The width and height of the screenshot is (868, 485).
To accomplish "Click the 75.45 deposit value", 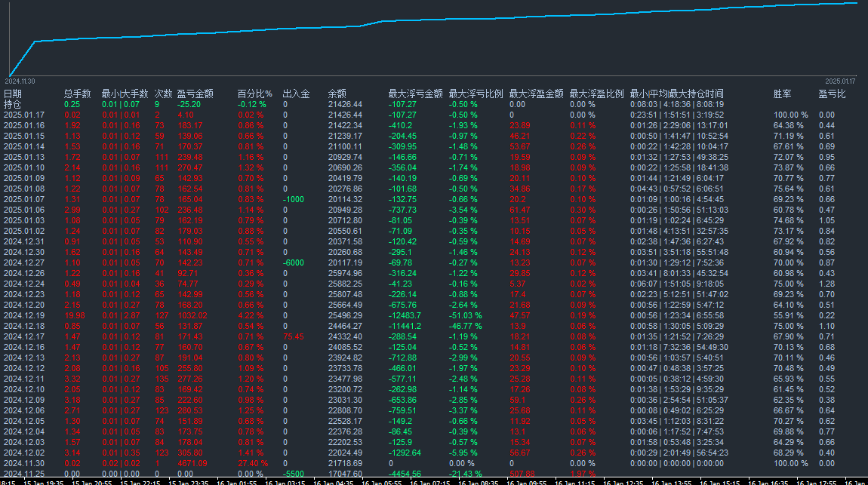I will (x=294, y=337).
